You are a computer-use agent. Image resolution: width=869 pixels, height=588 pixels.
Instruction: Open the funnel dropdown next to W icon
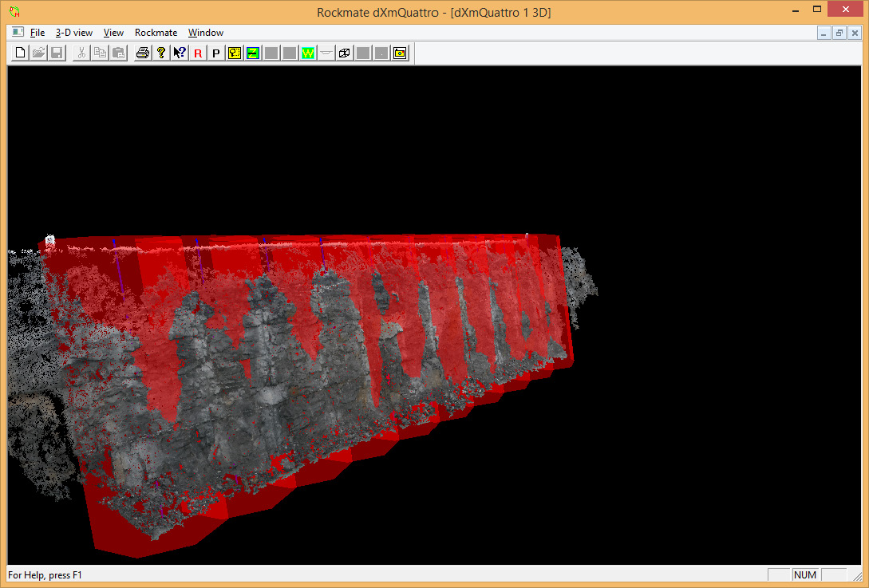tap(326, 52)
